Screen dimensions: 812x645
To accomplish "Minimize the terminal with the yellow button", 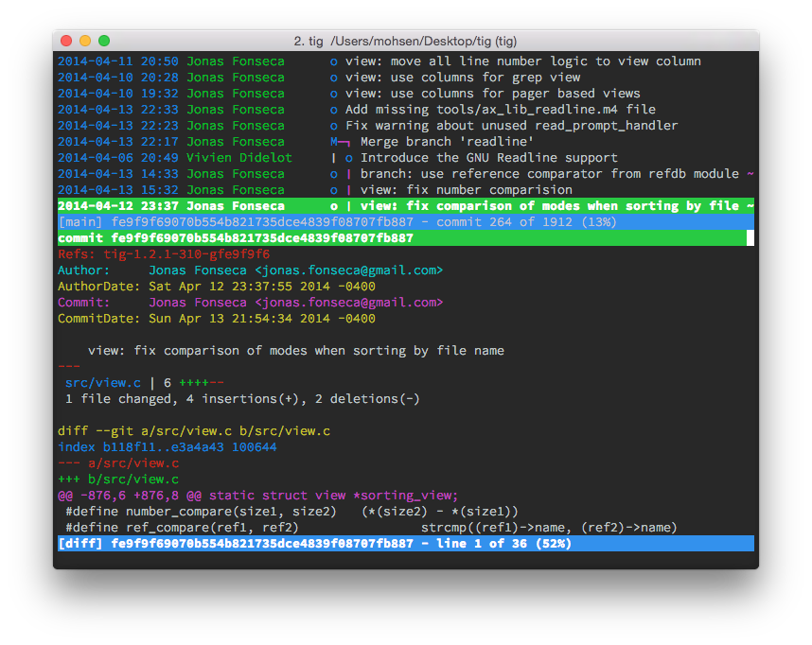I will (x=85, y=41).
